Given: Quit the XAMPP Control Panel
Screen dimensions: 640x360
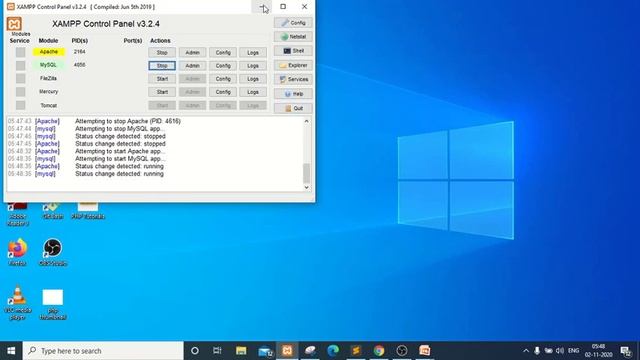Looking at the screenshot, I should click(x=293, y=108).
